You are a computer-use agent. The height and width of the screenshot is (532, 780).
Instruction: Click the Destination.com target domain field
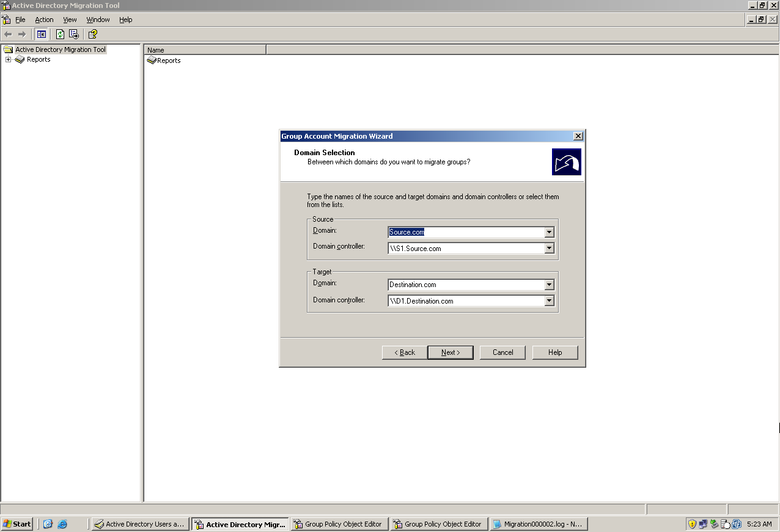coord(466,285)
